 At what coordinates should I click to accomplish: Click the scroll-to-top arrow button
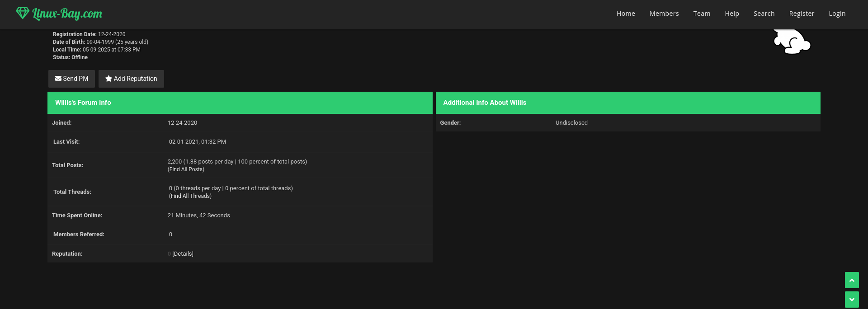pos(852,280)
